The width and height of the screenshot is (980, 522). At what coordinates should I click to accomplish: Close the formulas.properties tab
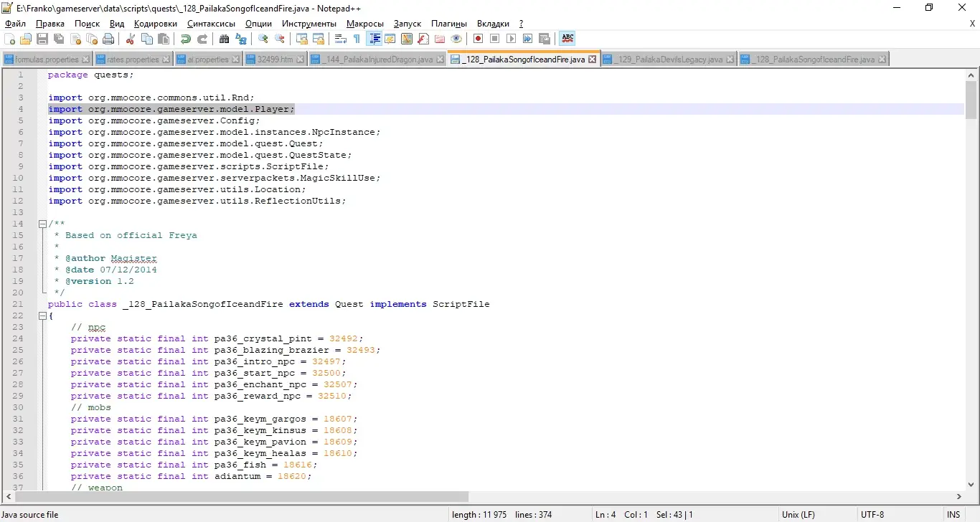[86, 60]
